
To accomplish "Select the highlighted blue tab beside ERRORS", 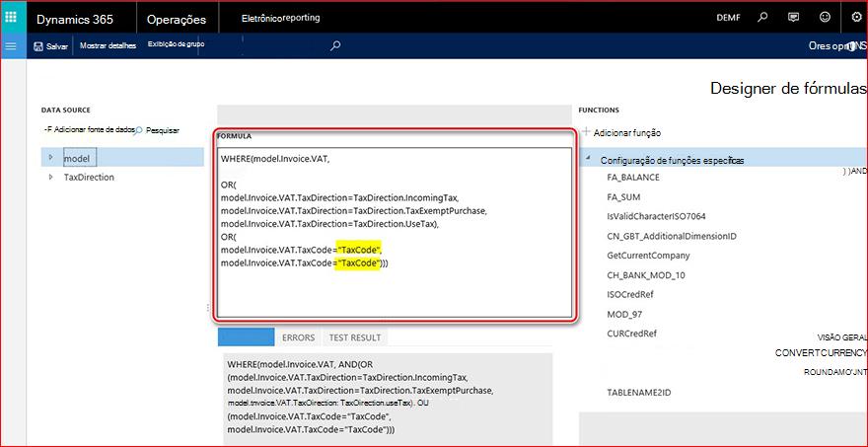I will click(x=246, y=336).
